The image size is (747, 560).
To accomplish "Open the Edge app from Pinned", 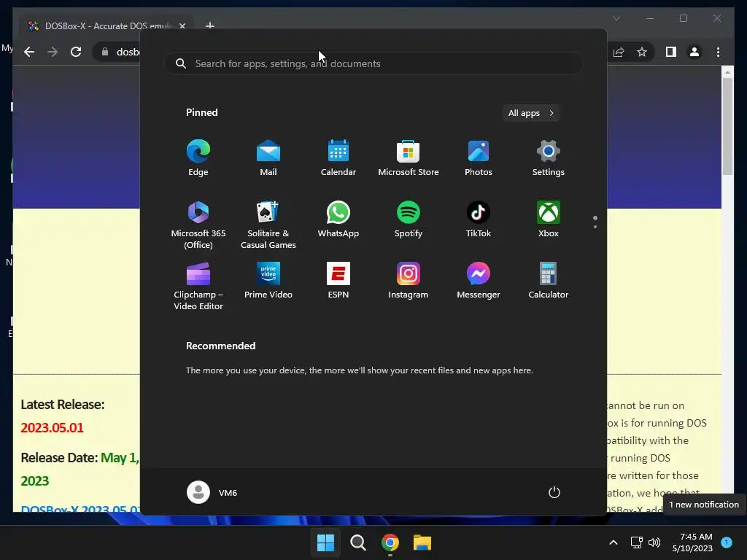I will pyautogui.click(x=198, y=157).
